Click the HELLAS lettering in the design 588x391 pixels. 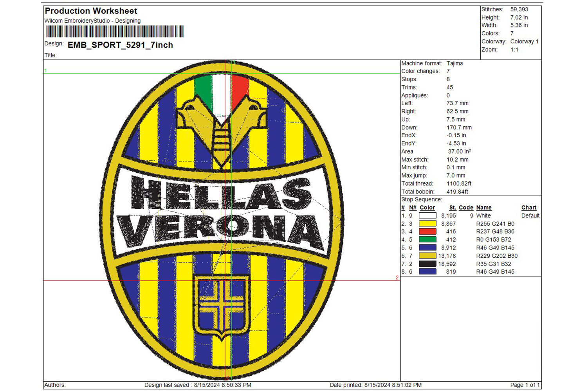pyautogui.click(x=221, y=193)
